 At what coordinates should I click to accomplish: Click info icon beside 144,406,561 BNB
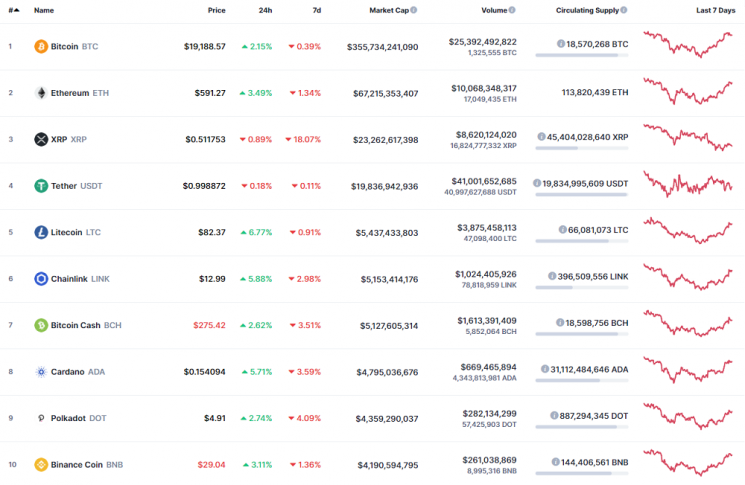(555, 462)
